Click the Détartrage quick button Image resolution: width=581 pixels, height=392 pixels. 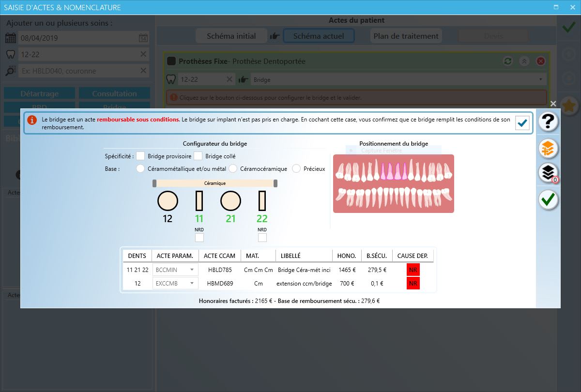40,93
